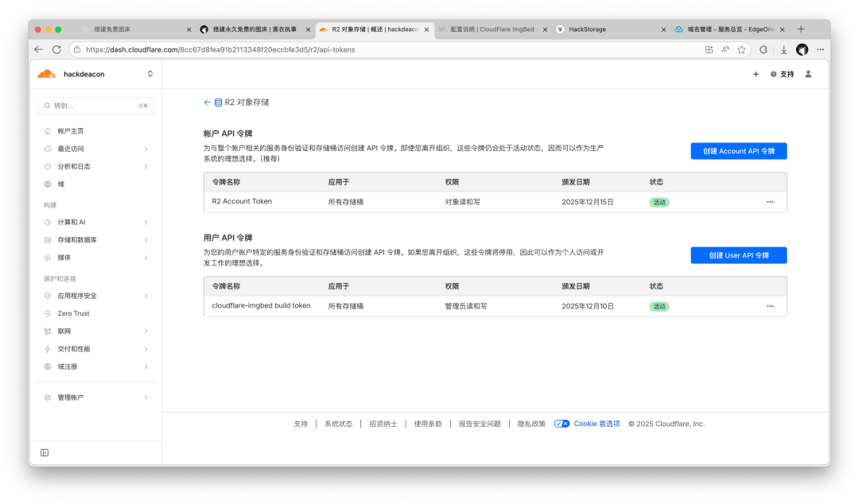Viewport: 859px width, 504px height.
Task: Click 2025年12月10日 date cell
Action: (587, 306)
